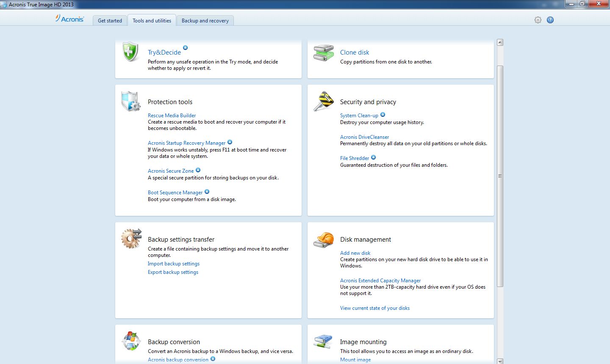This screenshot has width=610, height=364.
Task: Click the "Create a rescue media" description
Action: click(x=216, y=125)
